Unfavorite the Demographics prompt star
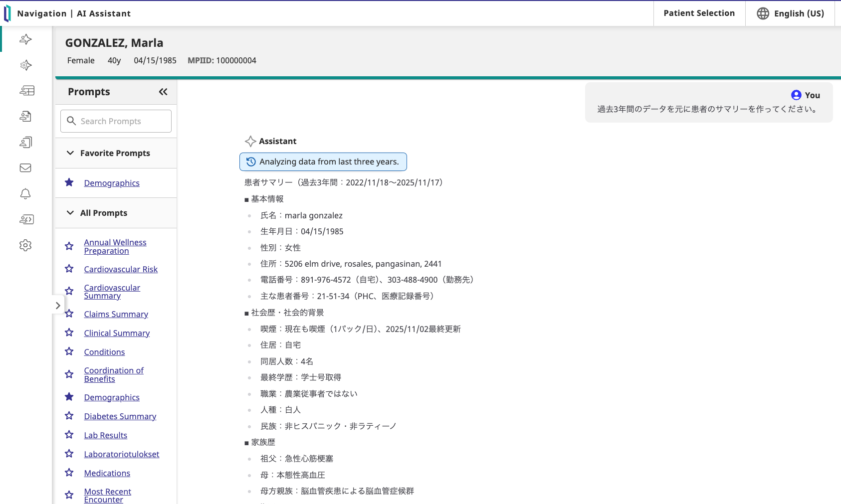The width and height of the screenshot is (841, 504). [x=69, y=182]
